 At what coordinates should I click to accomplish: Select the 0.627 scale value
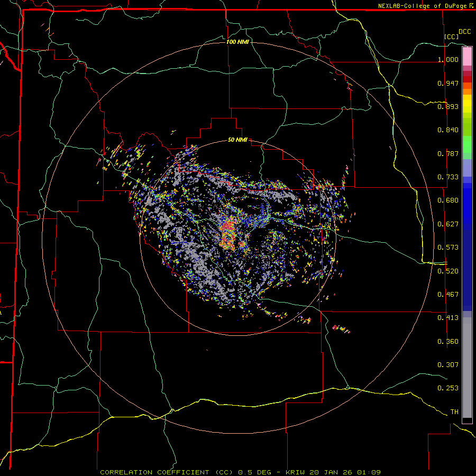pos(448,224)
